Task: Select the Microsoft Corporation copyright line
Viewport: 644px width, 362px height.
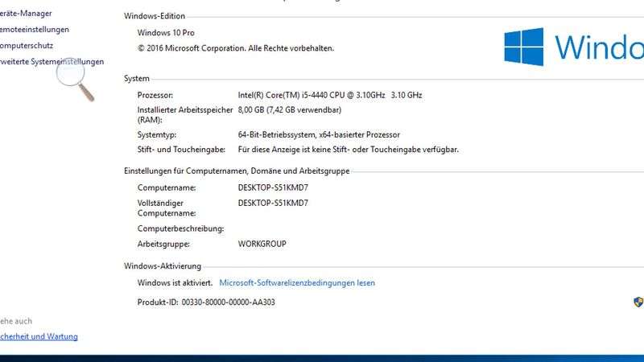Action: point(236,48)
